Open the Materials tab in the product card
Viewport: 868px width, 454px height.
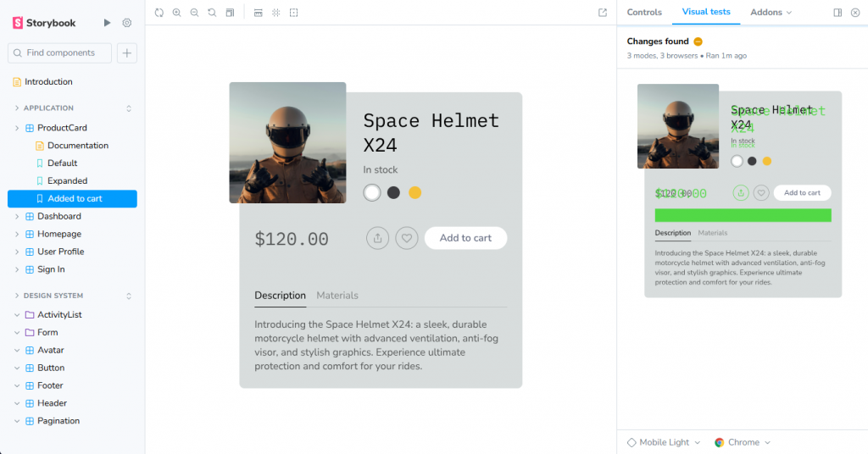click(337, 296)
